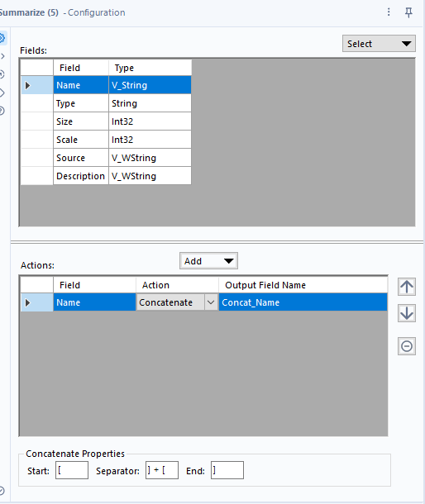Click the Name cell in Actions table
The height and width of the screenshot is (504, 425).
coord(94,302)
